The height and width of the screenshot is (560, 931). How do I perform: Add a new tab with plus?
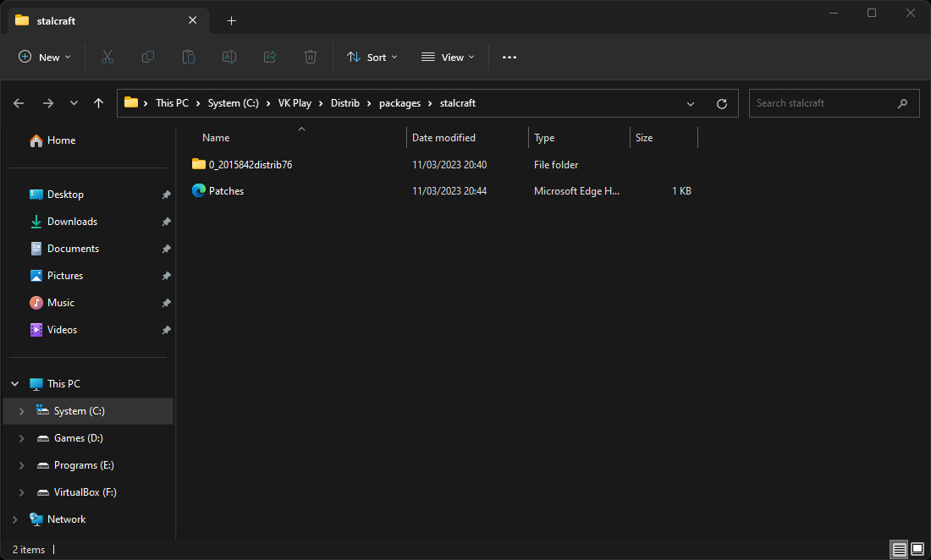(x=232, y=21)
